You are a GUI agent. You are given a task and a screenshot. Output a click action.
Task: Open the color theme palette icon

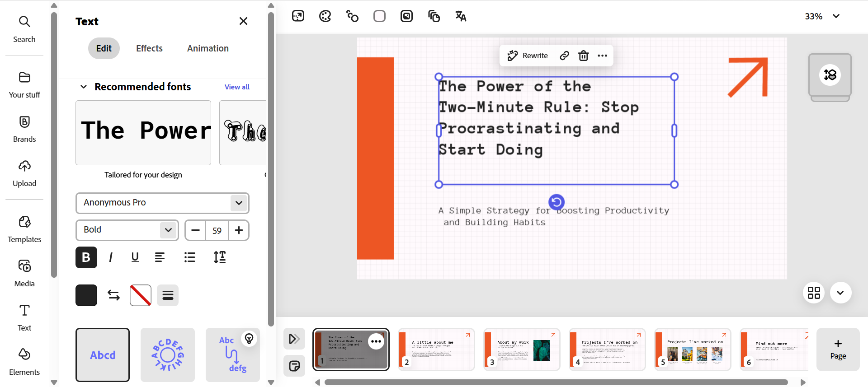coord(325,16)
